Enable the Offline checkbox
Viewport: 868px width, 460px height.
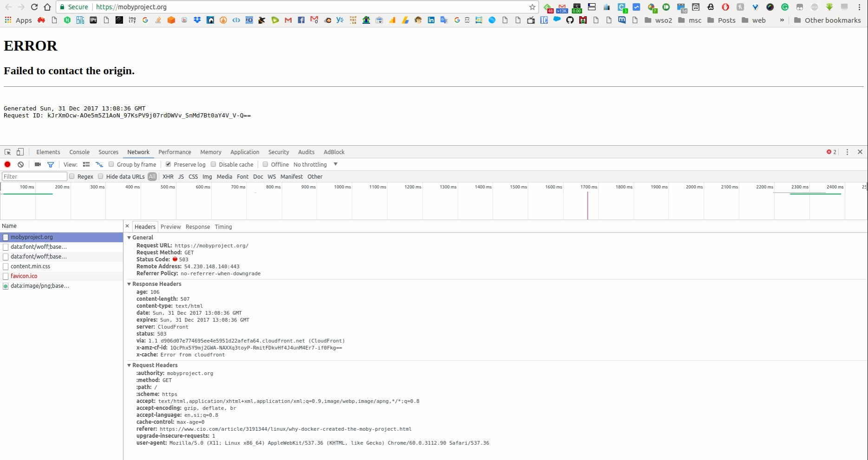tap(265, 164)
